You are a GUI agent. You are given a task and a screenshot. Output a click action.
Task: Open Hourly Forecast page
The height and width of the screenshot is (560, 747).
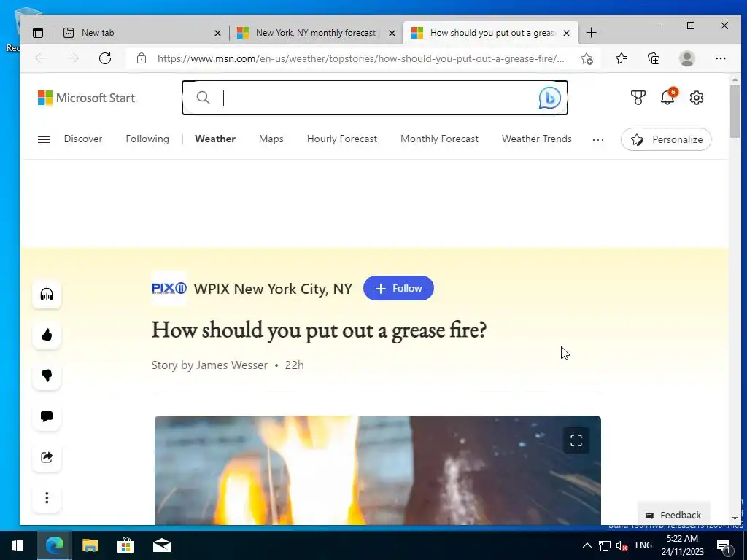(x=342, y=139)
